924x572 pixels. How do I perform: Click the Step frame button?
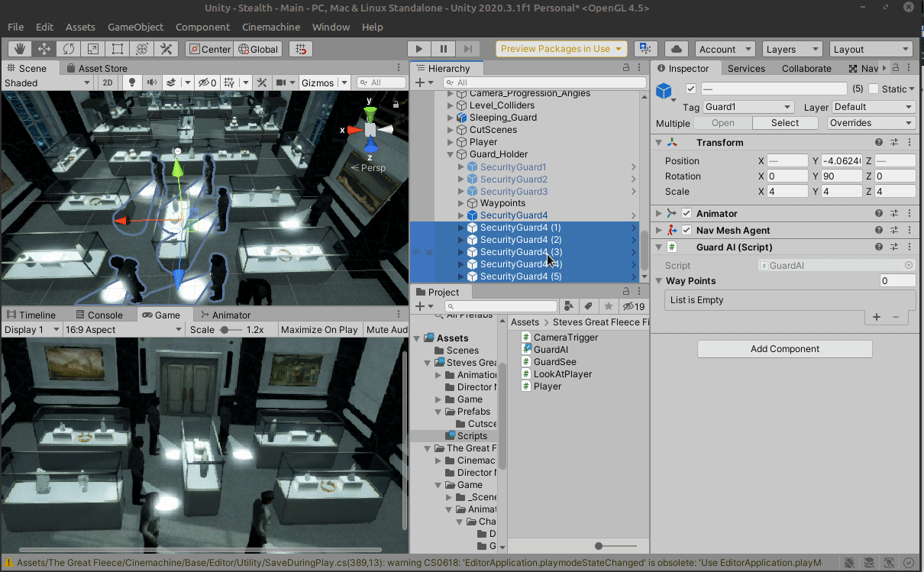[468, 49]
